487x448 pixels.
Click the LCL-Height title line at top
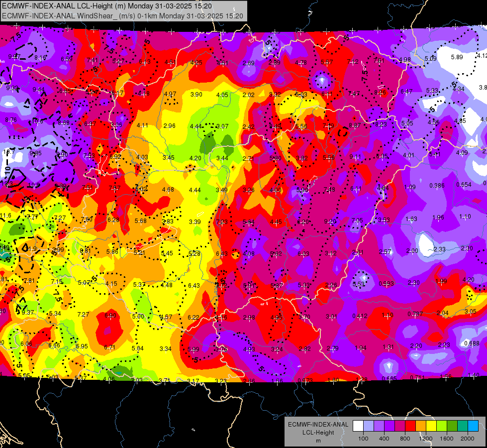(107, 6)
